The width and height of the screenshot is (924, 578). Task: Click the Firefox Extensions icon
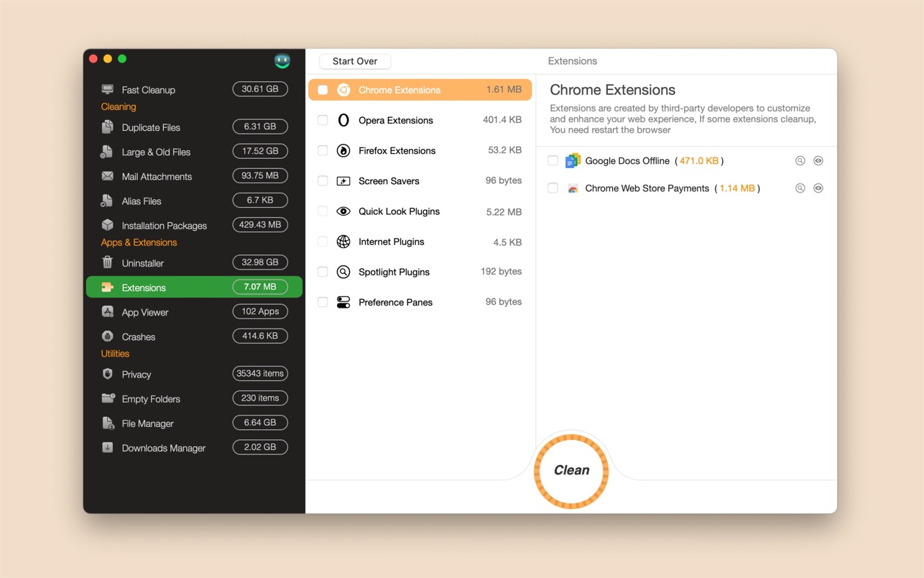click(343, 151)
